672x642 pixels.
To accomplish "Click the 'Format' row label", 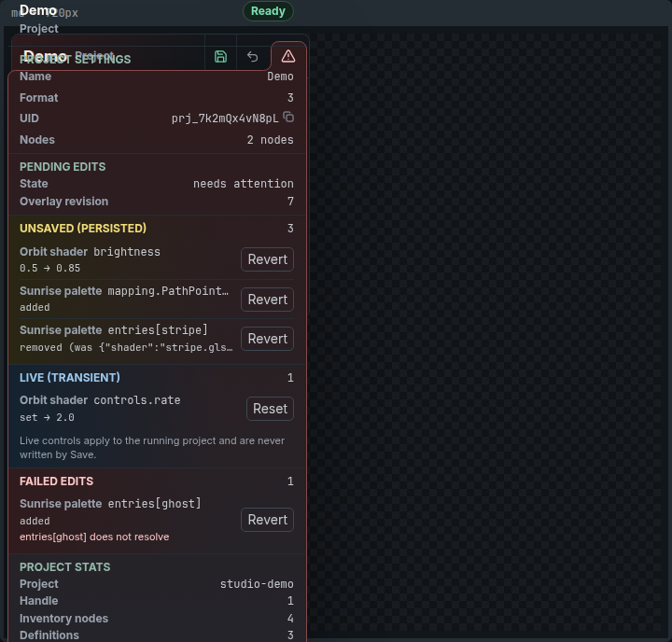I will [x=38, y=97].
